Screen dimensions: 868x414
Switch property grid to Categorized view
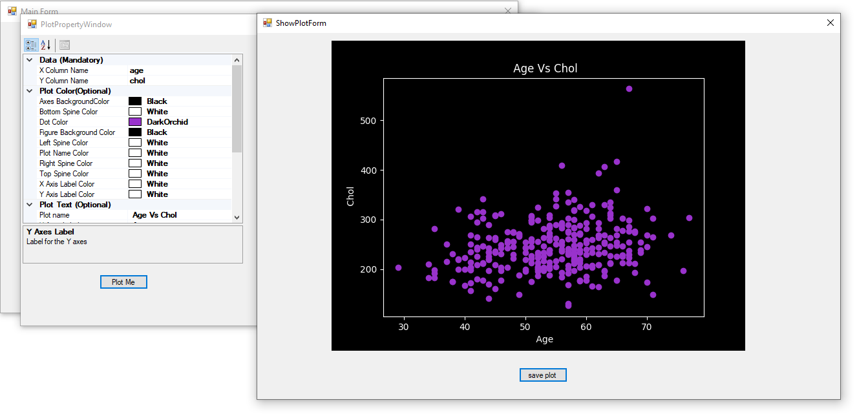click(31, 45)
